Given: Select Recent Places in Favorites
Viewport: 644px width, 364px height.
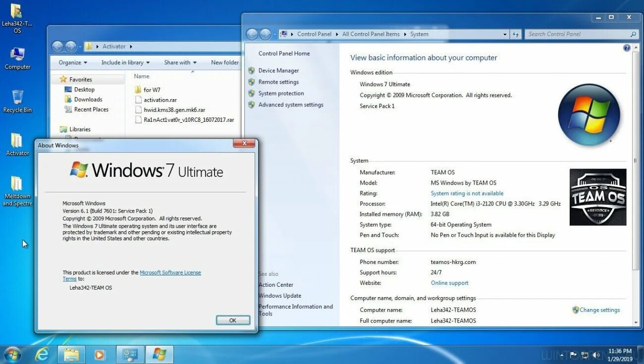Looking at the screenshot, I should point(91,109).
